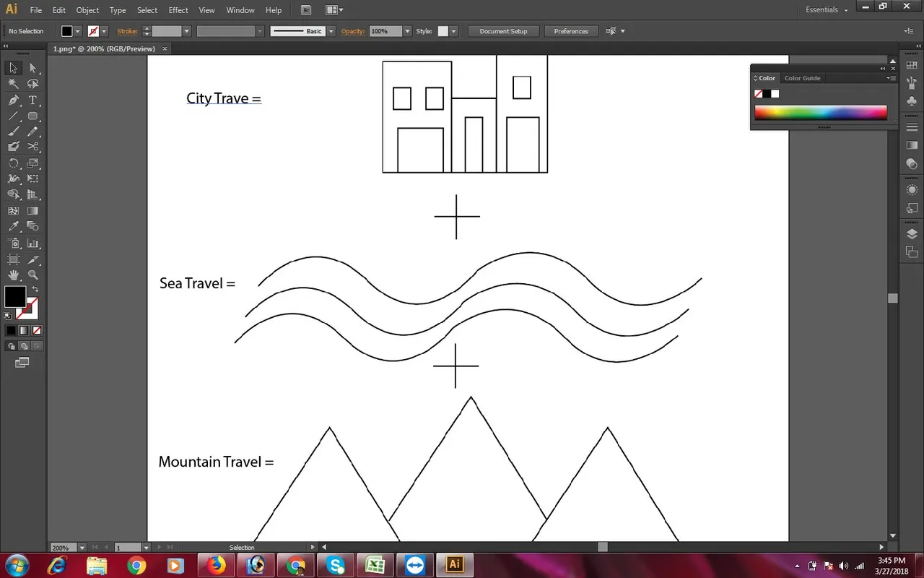Screen dimensions: 924x578
Task: Click the large black Fill swatch
Action: pyautogui.click(x=14, y=296)
